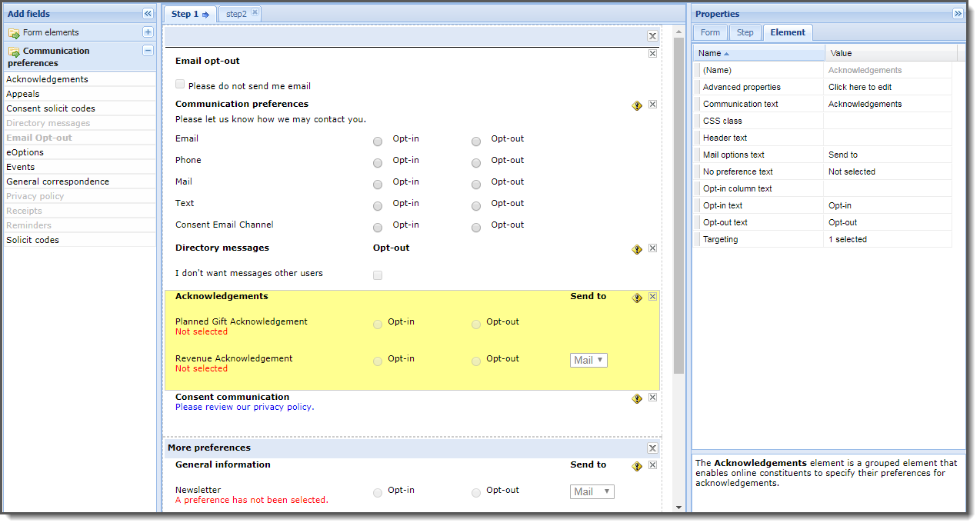The height and width of the screenshot is (526, 980).
Task: Click warning icon for Directory messages
Action: pyautogui.click(x=637, y=250)
